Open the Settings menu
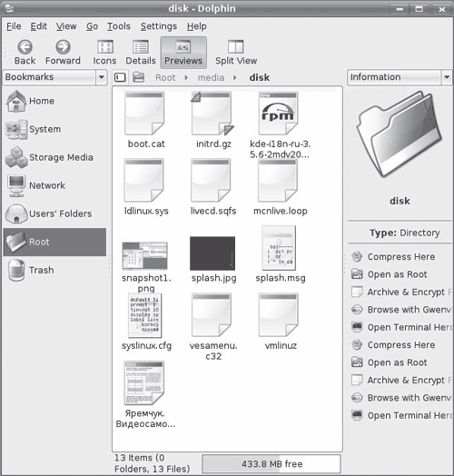Screen dimensions: 454x476 (159, 26)
